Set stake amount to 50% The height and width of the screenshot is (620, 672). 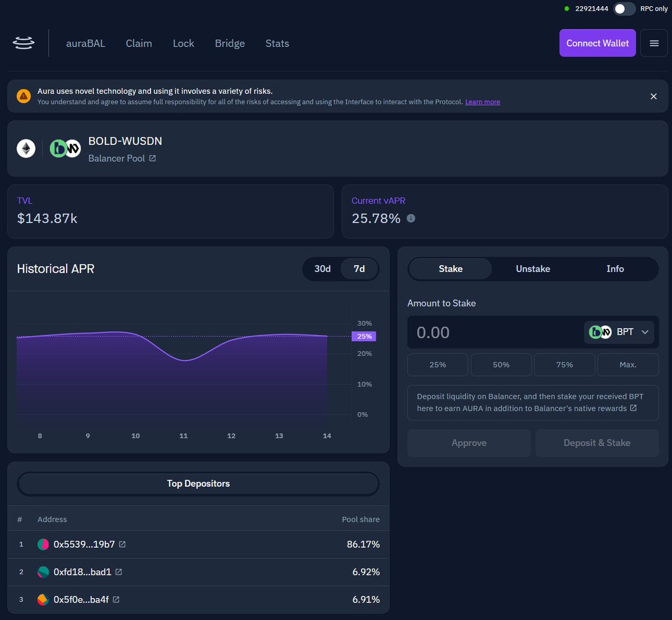[501, 365]
